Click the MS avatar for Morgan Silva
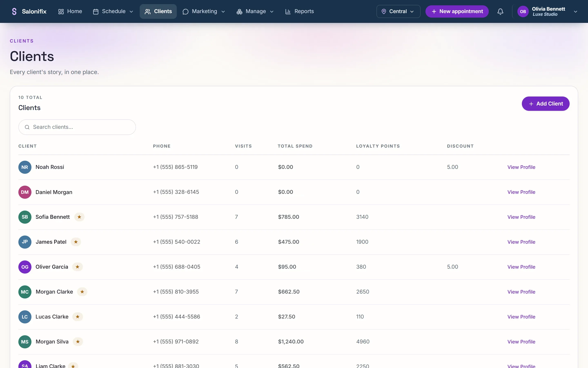This screenshot has height=368, width=588. 25,342
